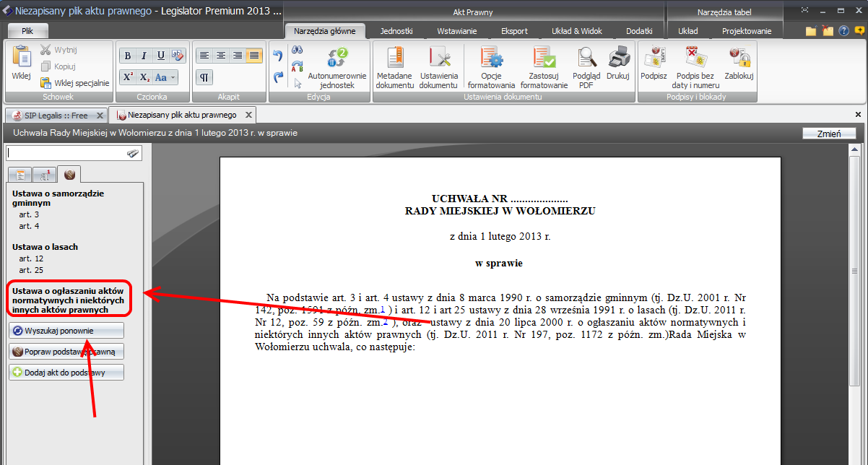Image resolution: width=868 pixels, height=465 pixels.
Task: Select Ustawa o samorządzie gminnym entry
Action: point(58,199)
